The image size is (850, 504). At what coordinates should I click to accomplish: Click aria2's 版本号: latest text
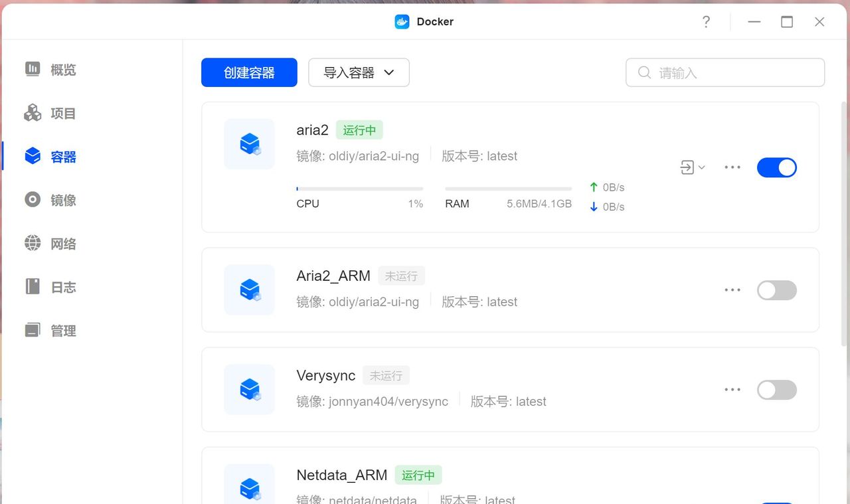pos(479,156)
